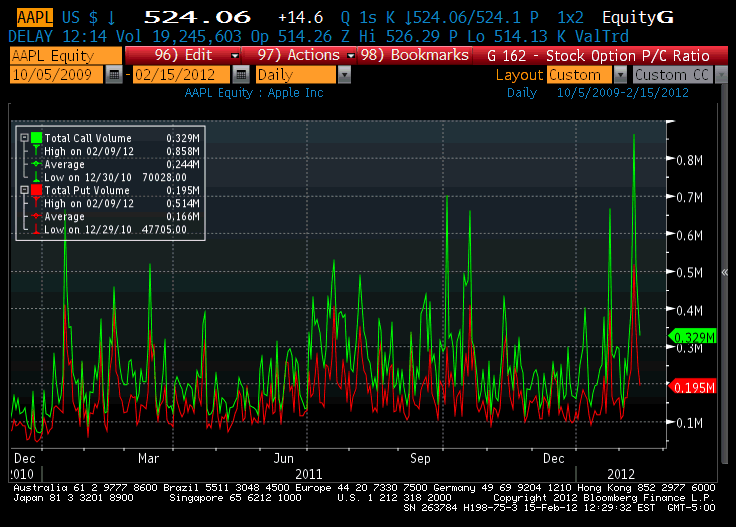736x527 pixels.
Task: Click the AAPL Equity : Apple Inc chart title
Action: click(x=254, y=92)
